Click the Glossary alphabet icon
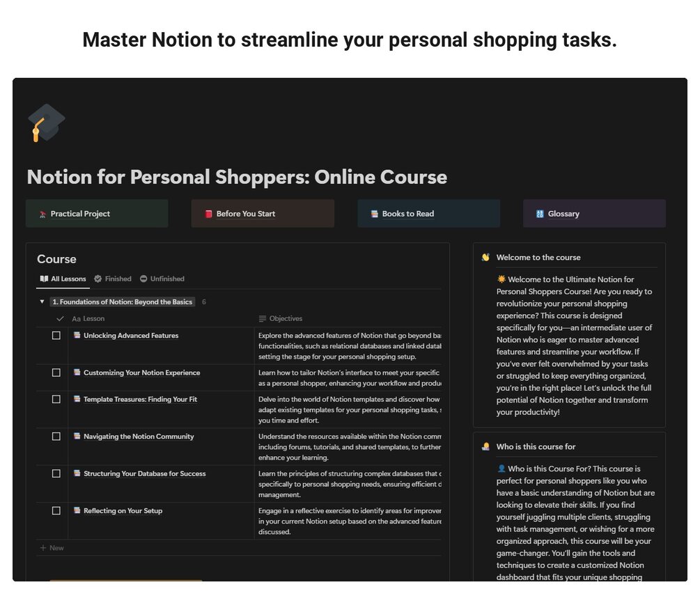 [x=540, y=214]
